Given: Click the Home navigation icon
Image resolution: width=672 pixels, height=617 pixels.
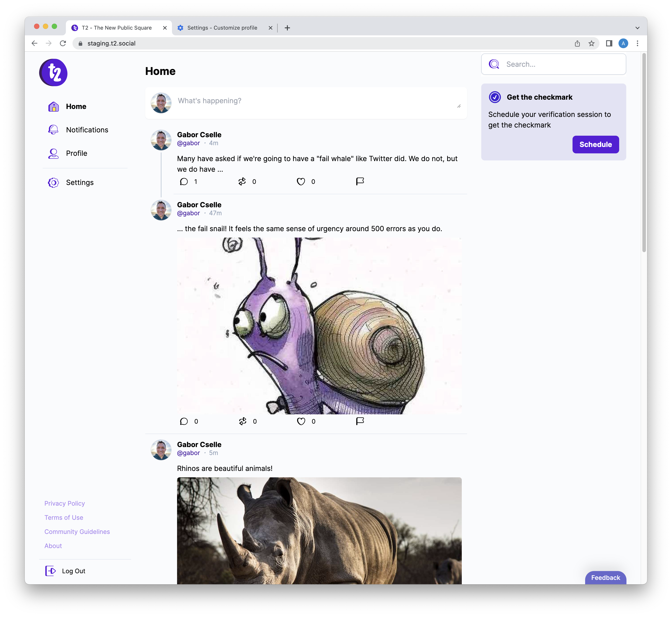Looking at the screenshot, I should click(x=54, y=107).
